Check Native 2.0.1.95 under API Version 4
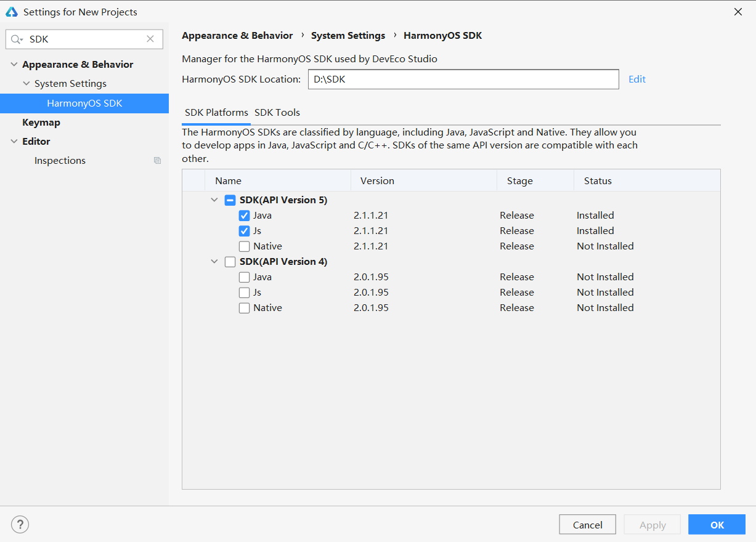Viewport: 756px width, 542px height. click(x=245, y=308)
